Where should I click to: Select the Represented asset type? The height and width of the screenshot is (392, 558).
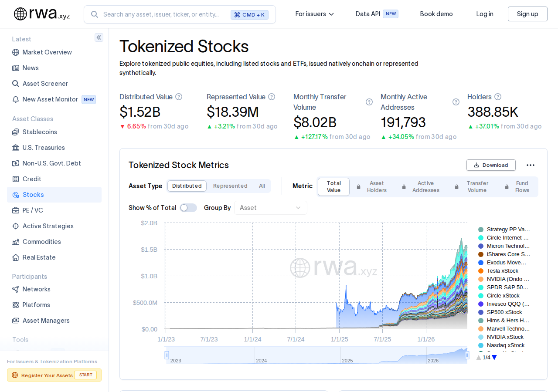point(230,186)
